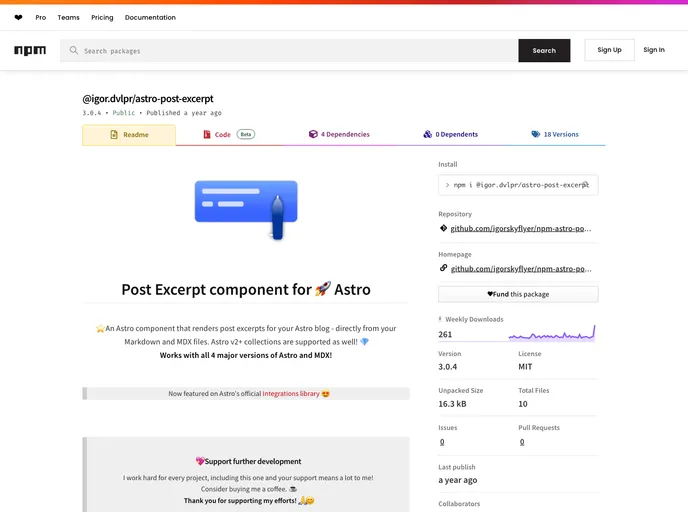Click the magnifier icon in search bar
The width and height of the screenshot is (688, 512).
(x=74, y=50)
